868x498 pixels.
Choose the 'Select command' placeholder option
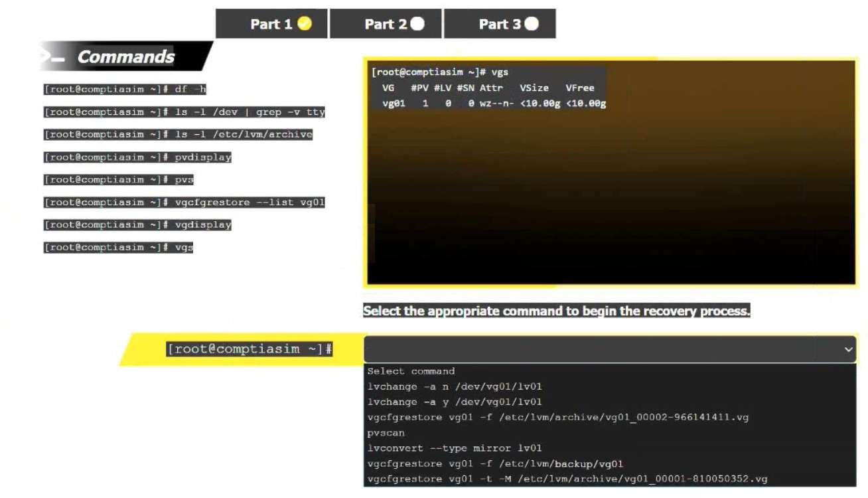pos(411,371)
